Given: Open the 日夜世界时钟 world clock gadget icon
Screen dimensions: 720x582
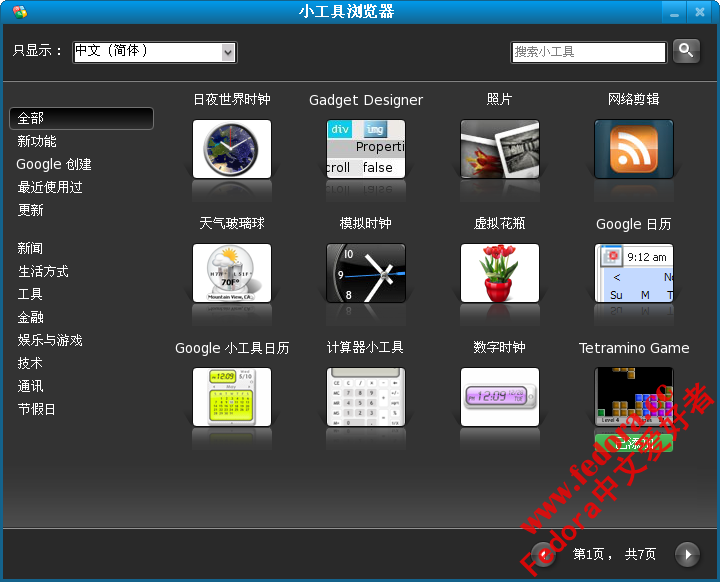Looking at the screenshot, I should [232, 149].
